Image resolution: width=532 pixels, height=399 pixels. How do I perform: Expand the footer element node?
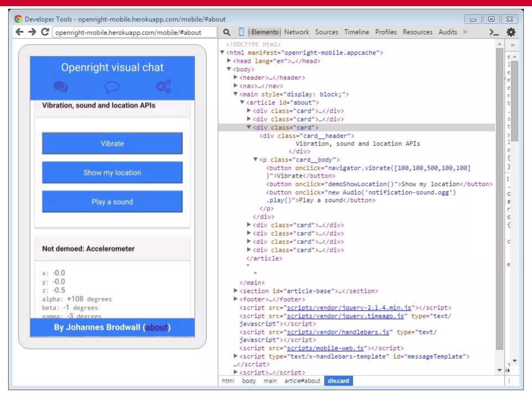click(235, 299)
